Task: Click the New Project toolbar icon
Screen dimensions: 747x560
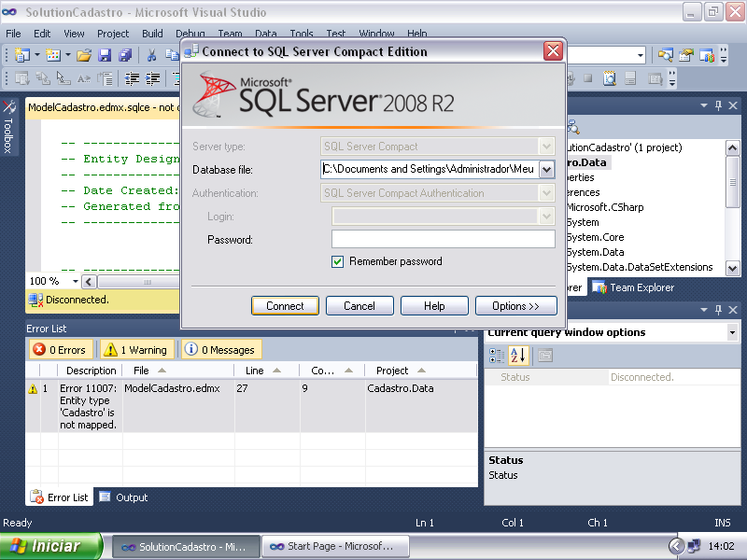Action: pyautogui.click(x=21, y=55)
